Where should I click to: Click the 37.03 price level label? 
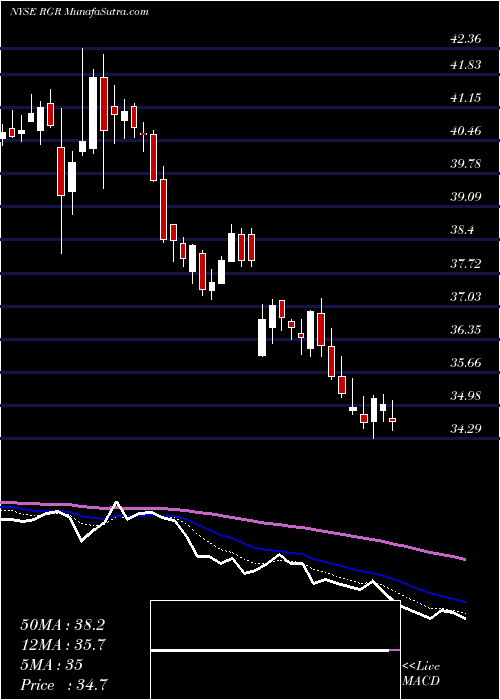[466, 297]
